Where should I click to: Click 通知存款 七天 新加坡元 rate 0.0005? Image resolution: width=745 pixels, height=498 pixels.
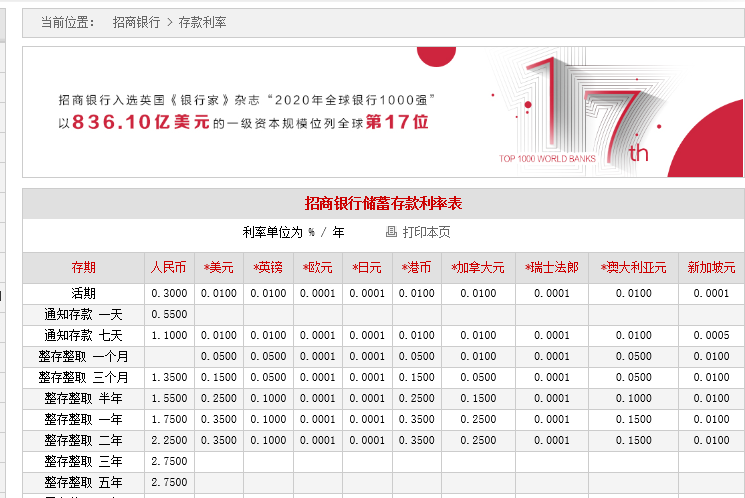click(711, 335)
